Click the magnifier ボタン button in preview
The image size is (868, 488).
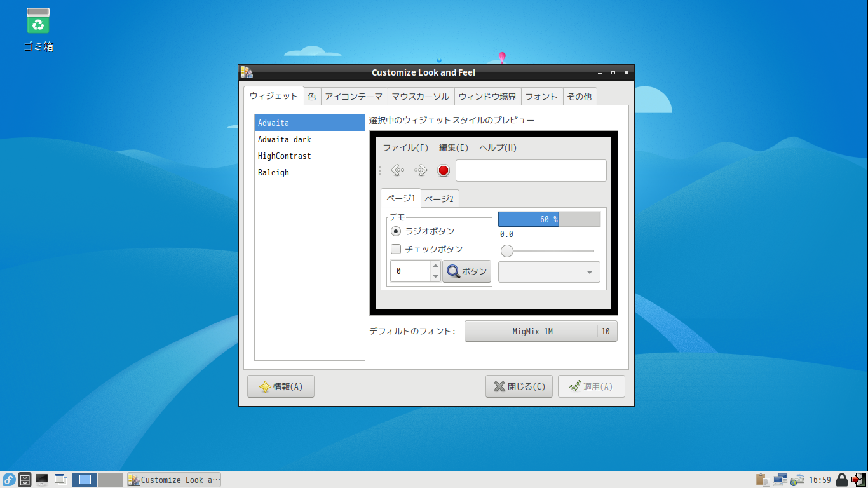coord(467,271)
